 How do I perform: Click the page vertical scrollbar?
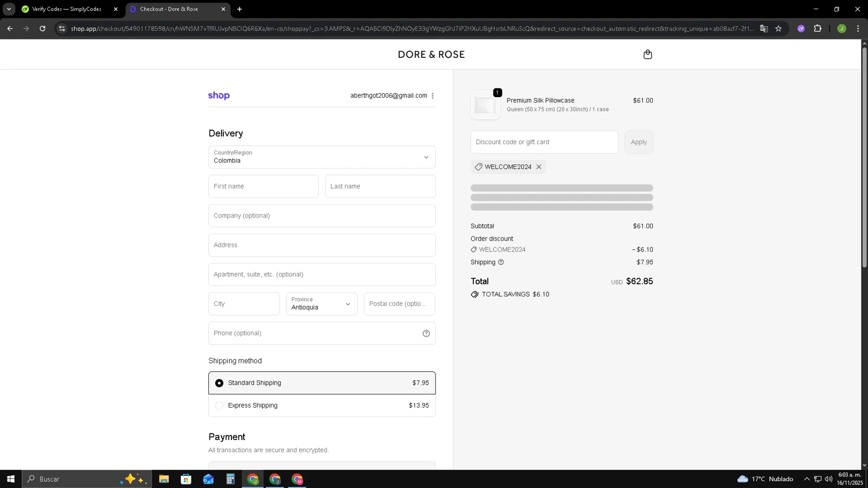pos(865,156)
